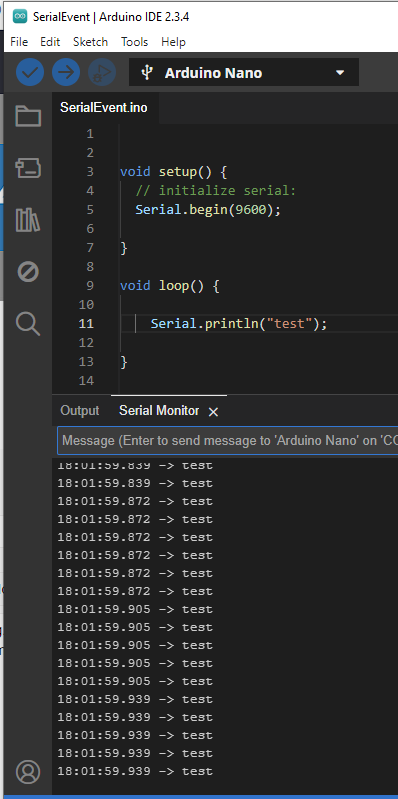Click the last 18:01:59.939 -> test line
The height and width of the screenshot is (799, 398).
coord(135,771)
